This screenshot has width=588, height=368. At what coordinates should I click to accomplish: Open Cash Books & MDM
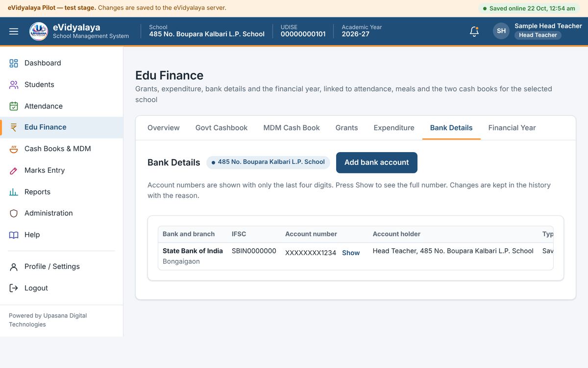(61, 149)
